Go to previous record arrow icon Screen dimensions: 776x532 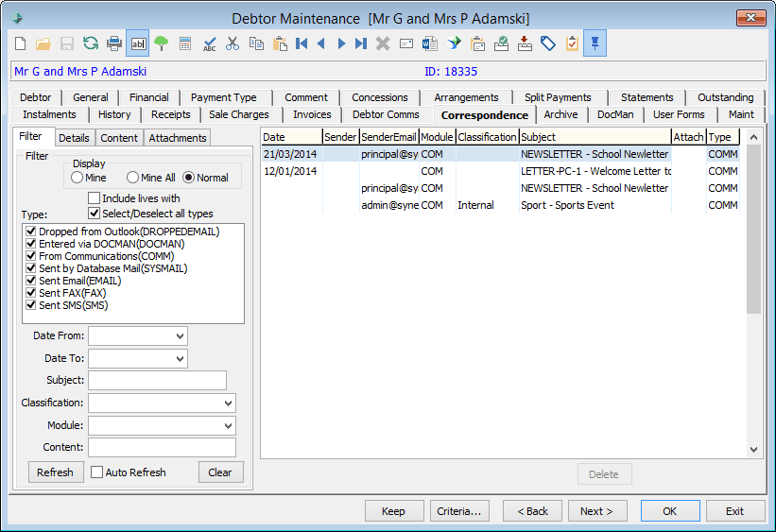point(321,43)
